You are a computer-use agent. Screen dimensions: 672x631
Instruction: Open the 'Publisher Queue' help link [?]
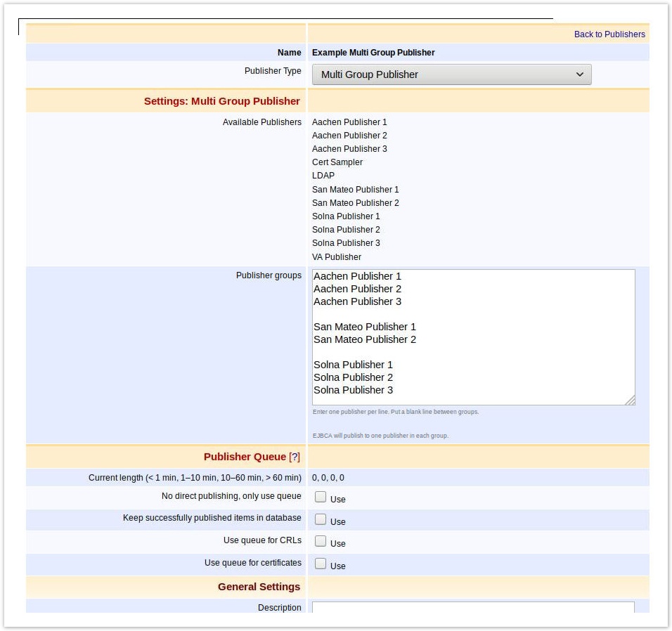[295, 456]
